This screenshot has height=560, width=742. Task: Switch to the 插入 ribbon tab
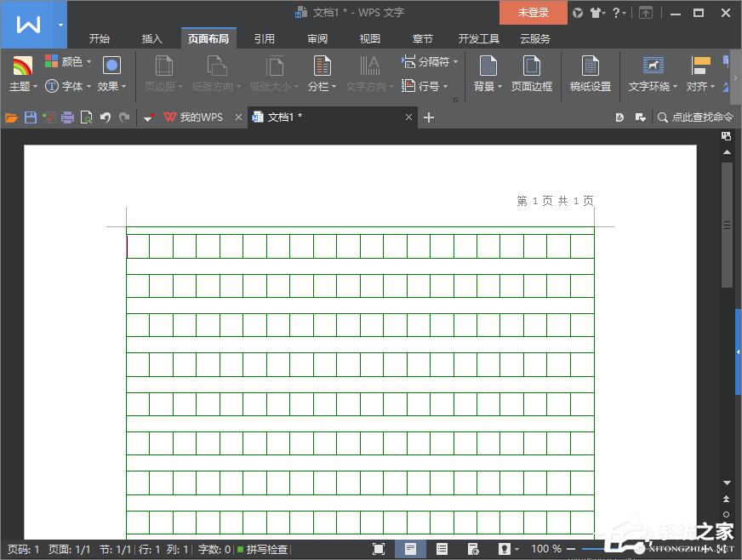[151, 38]
